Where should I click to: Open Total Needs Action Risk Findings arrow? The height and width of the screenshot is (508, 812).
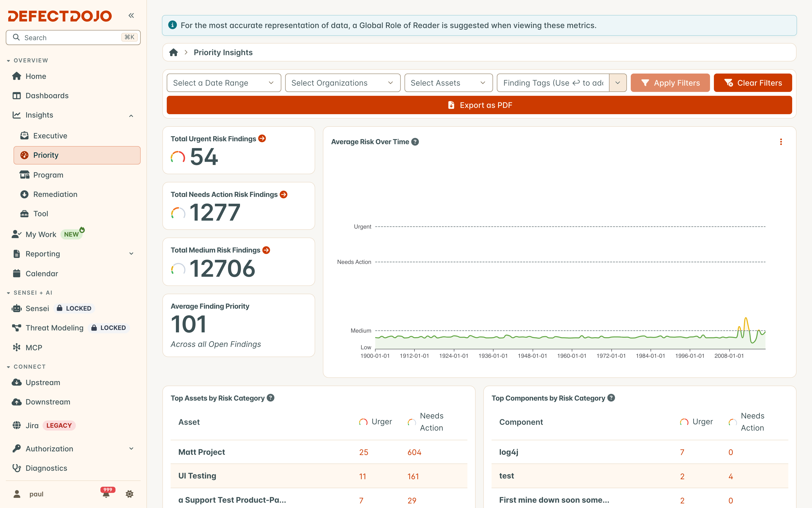click(x=283, y=194)
